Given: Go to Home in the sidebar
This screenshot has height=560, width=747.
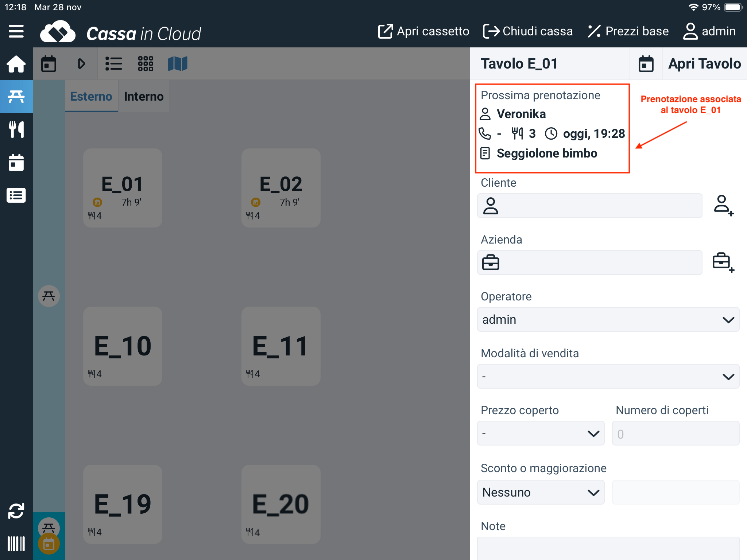Looking at the screenshot, I should click(16, 64).
